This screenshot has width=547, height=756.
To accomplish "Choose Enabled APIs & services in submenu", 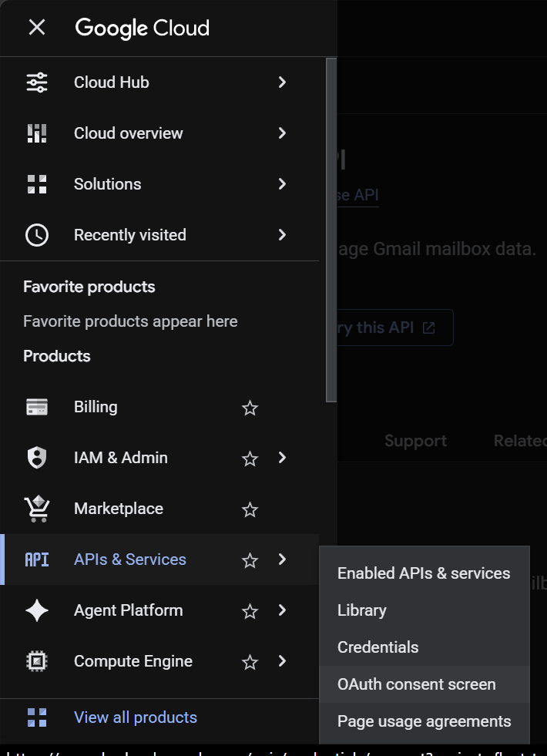I will click(424, 573).
